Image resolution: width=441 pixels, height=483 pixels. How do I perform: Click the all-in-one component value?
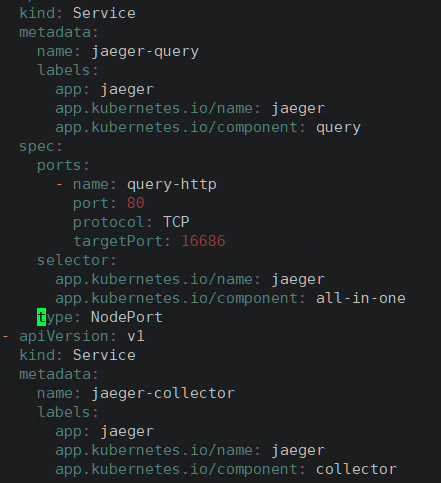coord(361,298)
